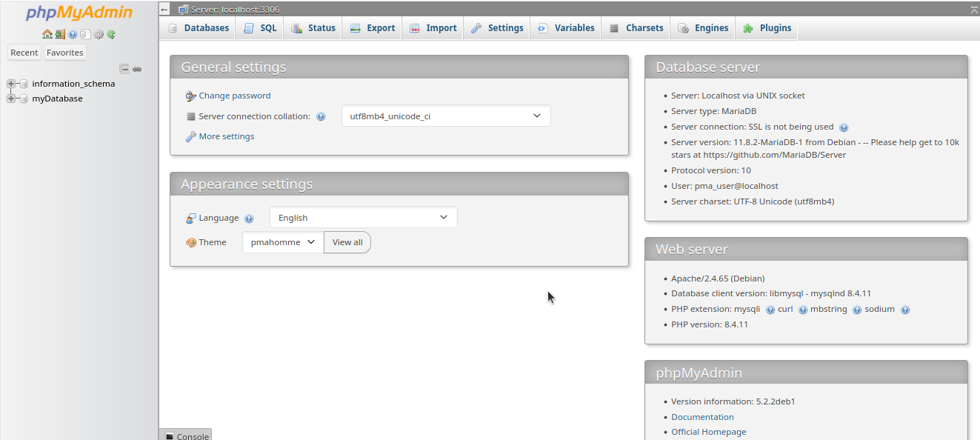Click the View all themes button

347,242
